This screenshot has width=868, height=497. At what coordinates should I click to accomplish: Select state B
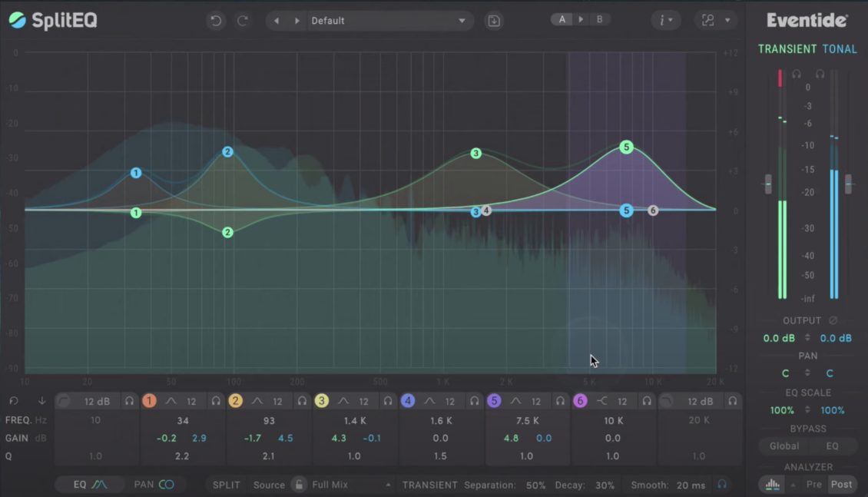coord(599,19)
